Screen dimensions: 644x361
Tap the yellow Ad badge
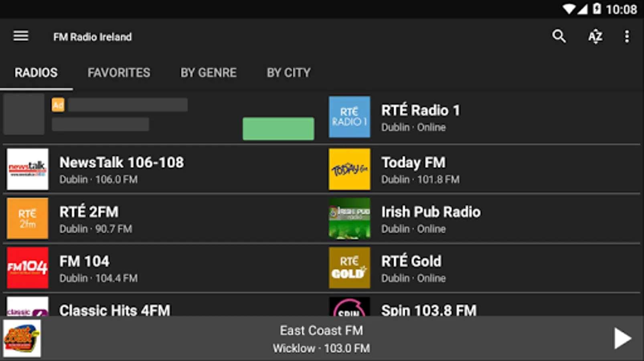tap(58, 105)
